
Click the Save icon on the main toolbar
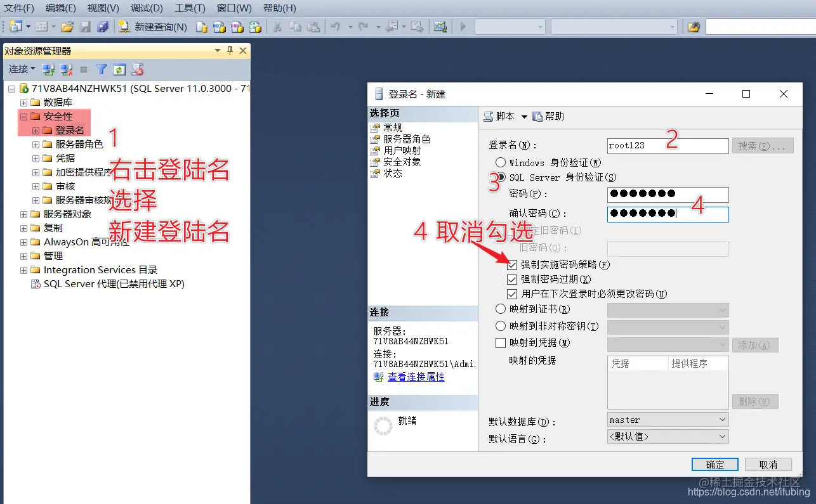point(86,27)
